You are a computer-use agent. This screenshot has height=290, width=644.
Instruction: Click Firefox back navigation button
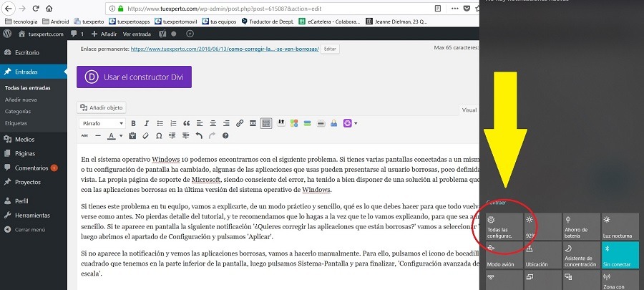(x=9, y=8)
